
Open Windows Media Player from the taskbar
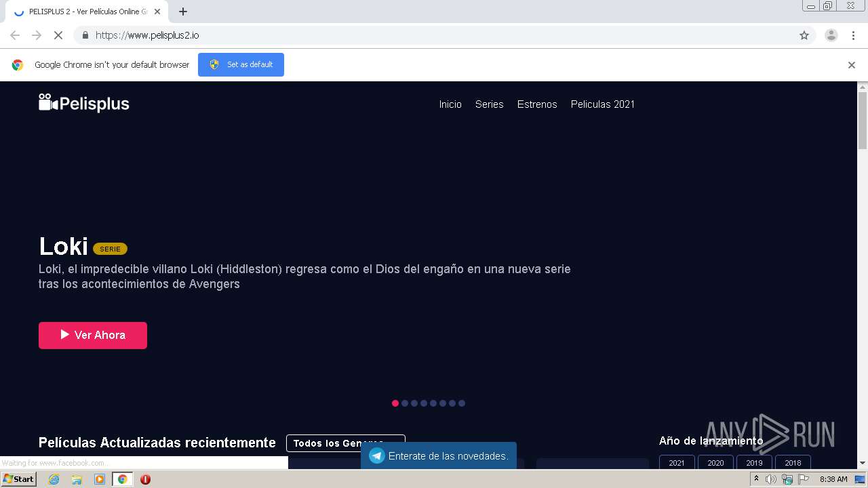(100, 479)
